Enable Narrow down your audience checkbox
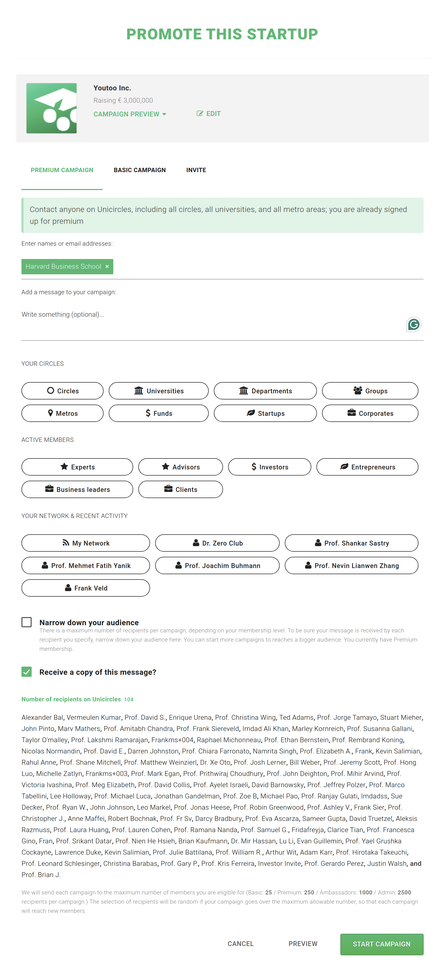This screenshot has width=444, height=980. (27, 622)
